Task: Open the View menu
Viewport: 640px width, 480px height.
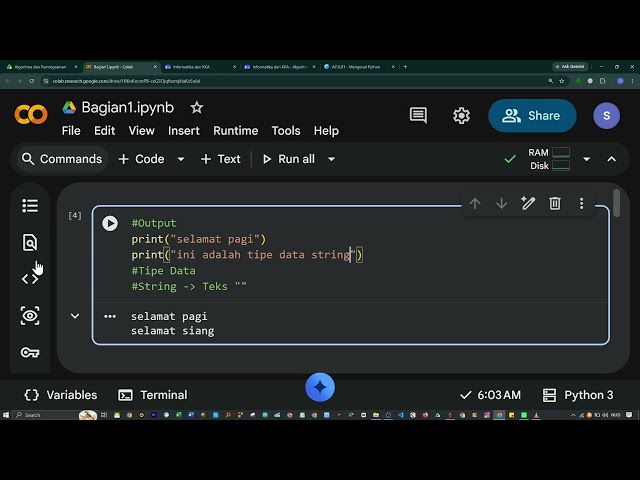Action: click(x=141, y=131)
